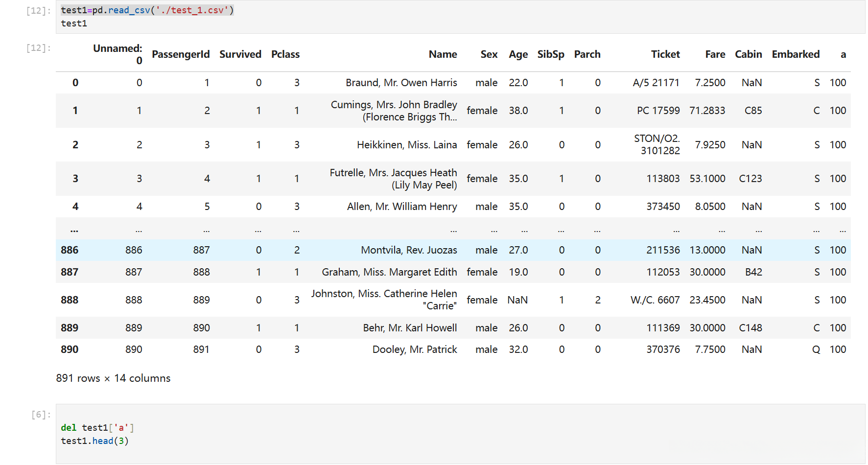Select name Dooley, Mr. Patrick
This screenshot has width=868, height=465.
click(x=415, y=349)
